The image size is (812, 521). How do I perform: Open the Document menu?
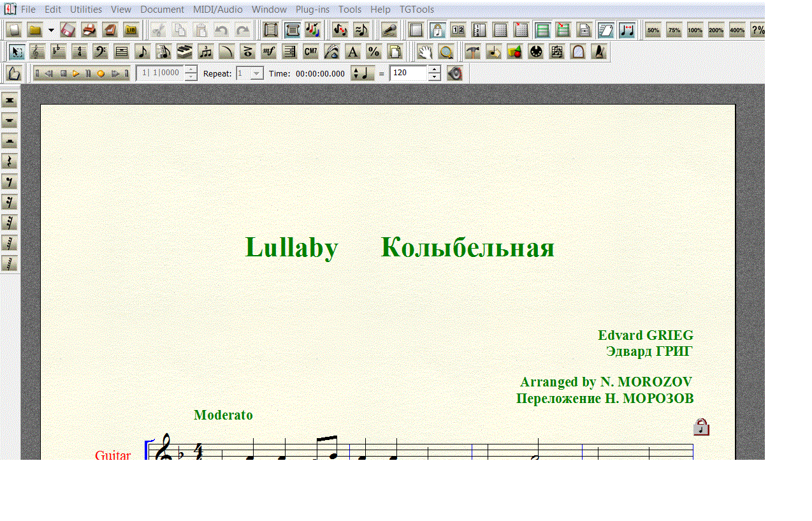click(162, 10)
